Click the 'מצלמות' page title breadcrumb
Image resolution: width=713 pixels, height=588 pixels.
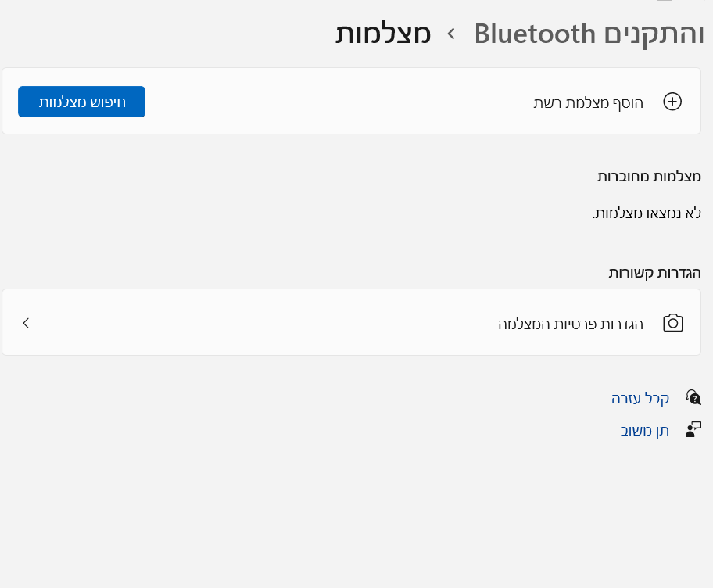[383, 34]
